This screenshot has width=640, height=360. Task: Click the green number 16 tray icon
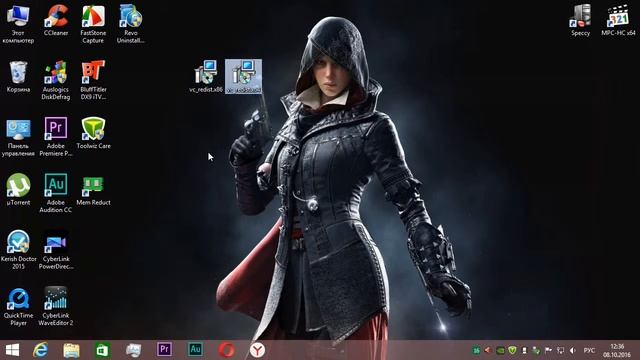coord(476,350)
